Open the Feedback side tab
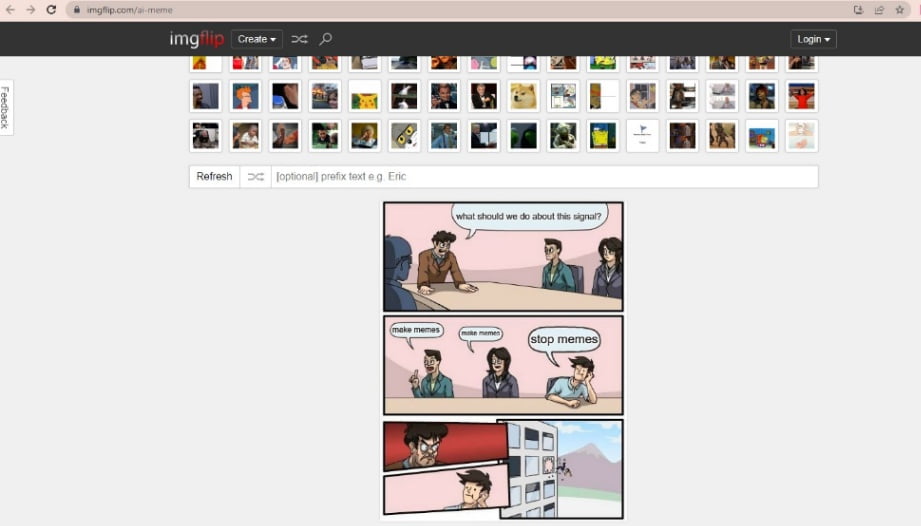 [6, 107]
